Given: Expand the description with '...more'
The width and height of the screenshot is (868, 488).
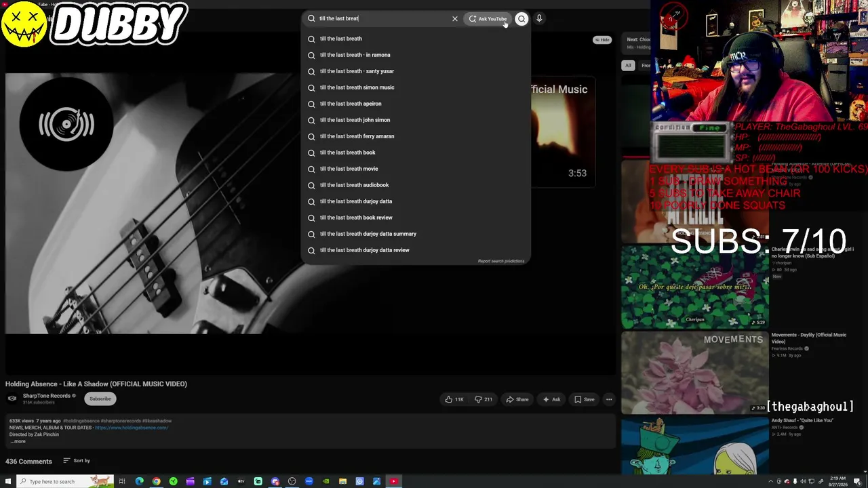Looking at the screenshot, I should coord(18,441).
